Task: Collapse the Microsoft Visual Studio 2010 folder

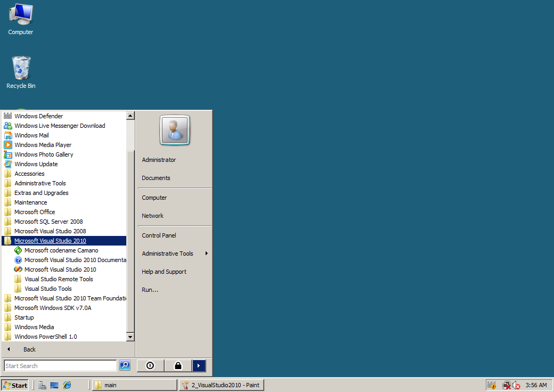Action: coord(64,241)
